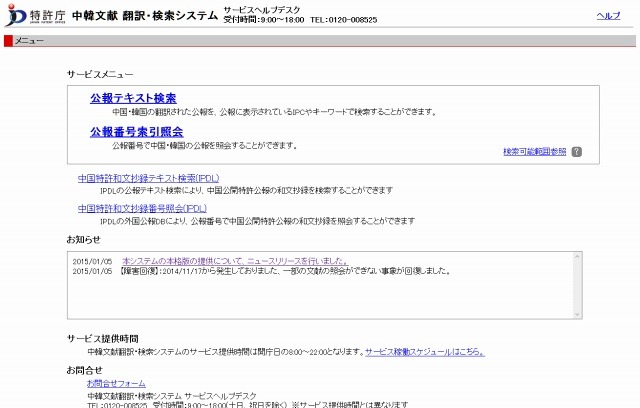Click the お問合せ heading
Image resolution: width=640 pixels, height=408 pixels.
tap(84, 370)
